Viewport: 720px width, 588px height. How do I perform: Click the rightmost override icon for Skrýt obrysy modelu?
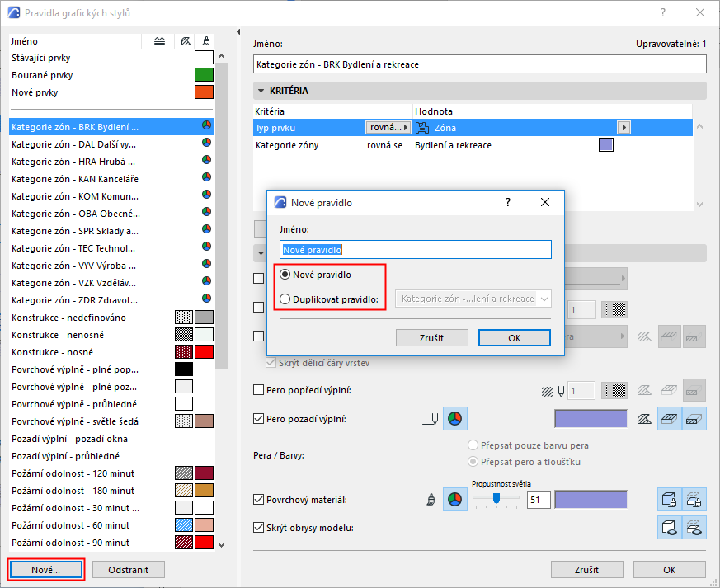pyautogui.click(x=694, y=528)
